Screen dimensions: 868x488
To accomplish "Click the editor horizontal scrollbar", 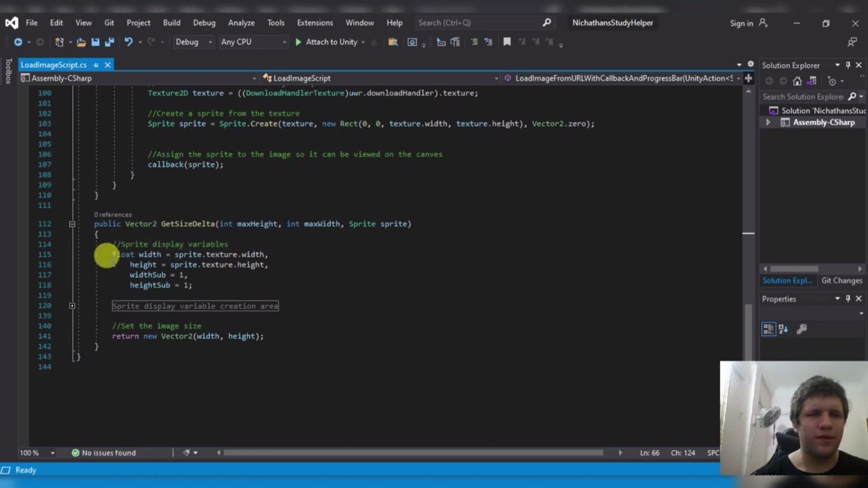I will (x=414, y=453).
